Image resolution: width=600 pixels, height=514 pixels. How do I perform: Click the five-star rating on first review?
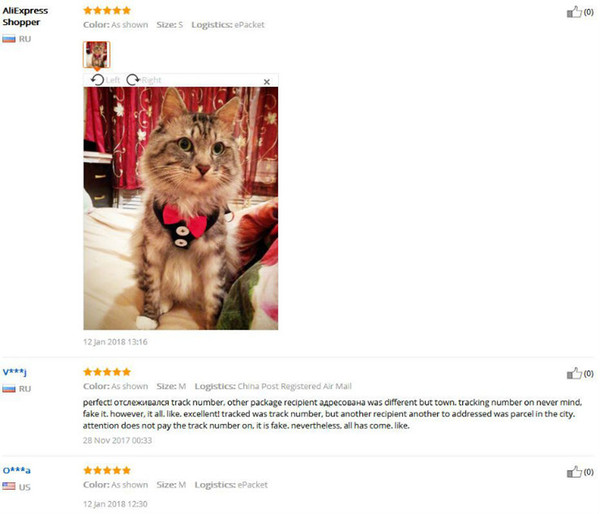[x=107, y=10]
